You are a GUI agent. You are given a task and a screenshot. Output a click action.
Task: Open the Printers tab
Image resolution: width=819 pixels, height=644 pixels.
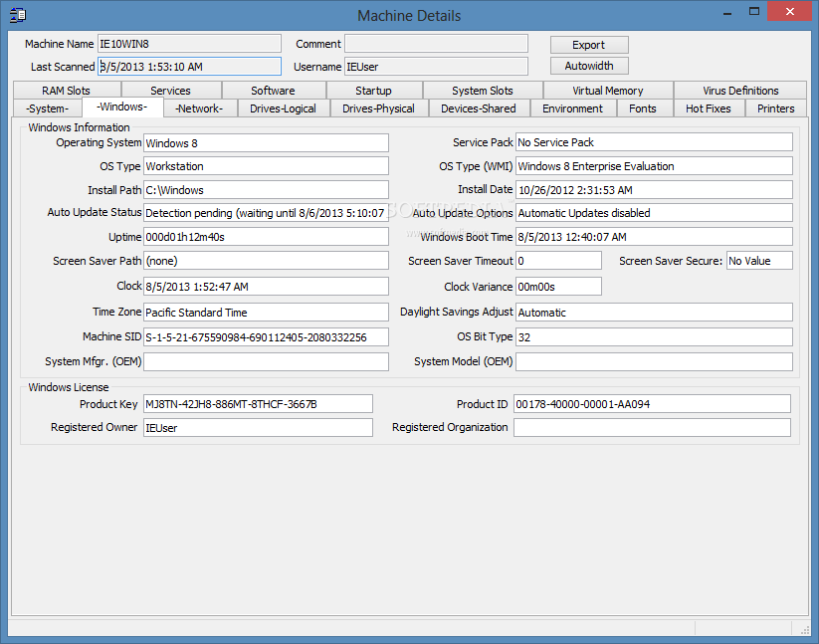[775, 108]
